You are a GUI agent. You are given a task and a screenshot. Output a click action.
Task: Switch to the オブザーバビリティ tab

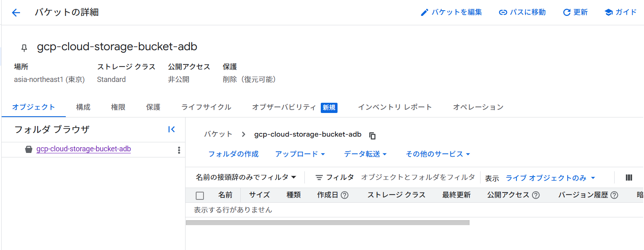[295, 107]
